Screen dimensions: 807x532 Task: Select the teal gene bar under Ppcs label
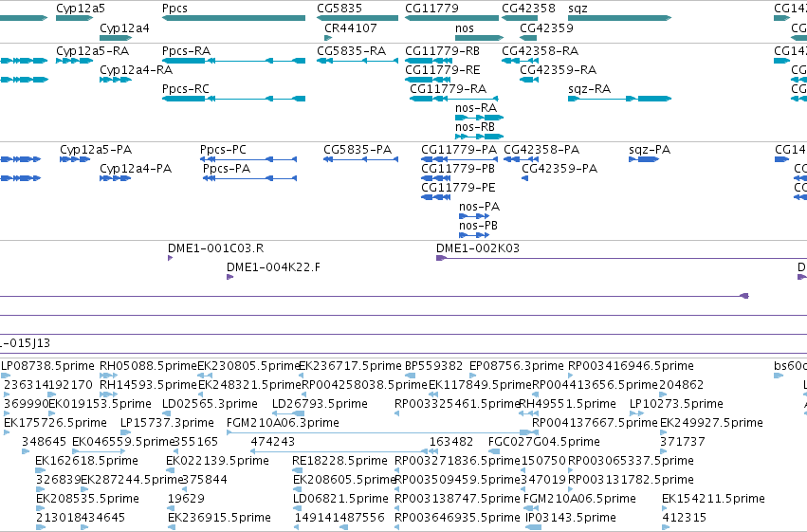click(x=233, y=18)
